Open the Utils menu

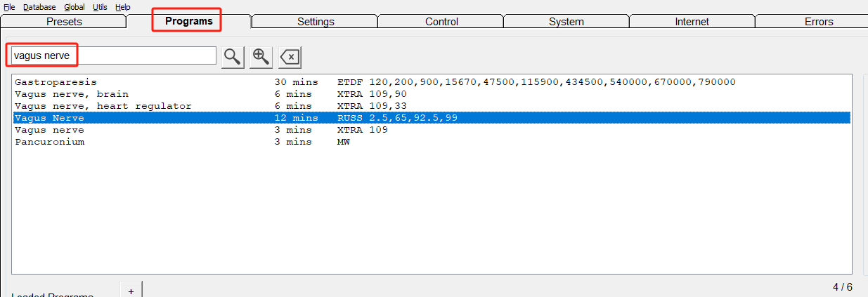pyautogui.click(x=100, y=7)
